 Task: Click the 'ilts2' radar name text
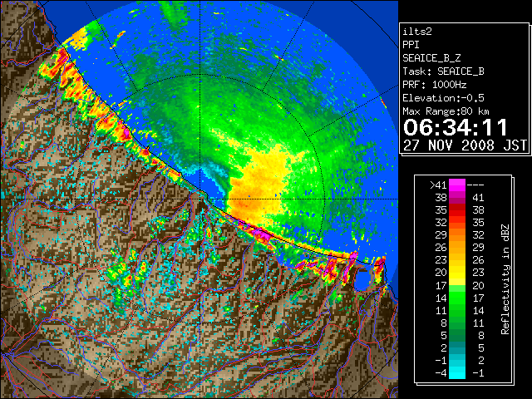click(417, 32)
